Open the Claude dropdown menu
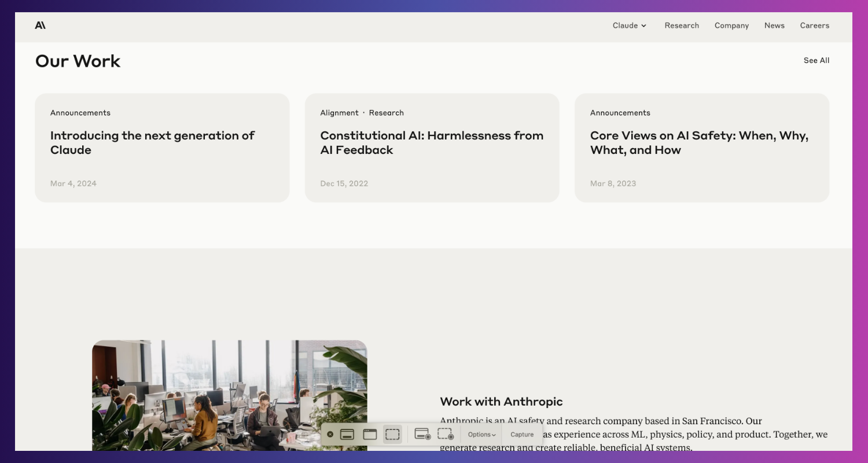 pos(630,25)
